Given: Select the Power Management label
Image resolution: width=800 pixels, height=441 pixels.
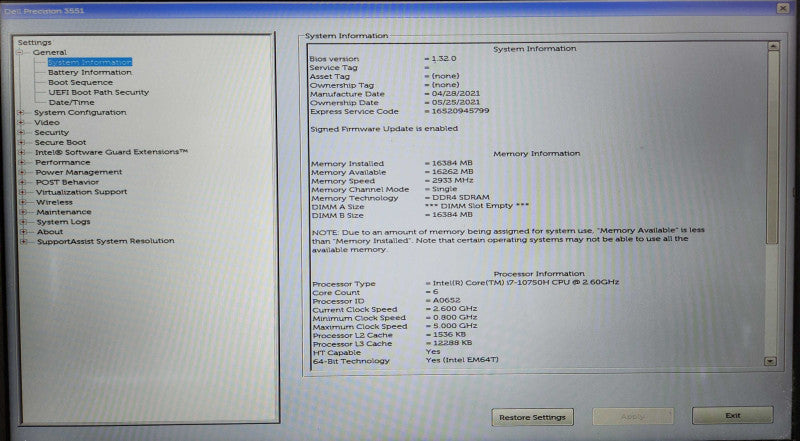Looking at the screenshot, I should pyautogui.click(x=79, y=172).
